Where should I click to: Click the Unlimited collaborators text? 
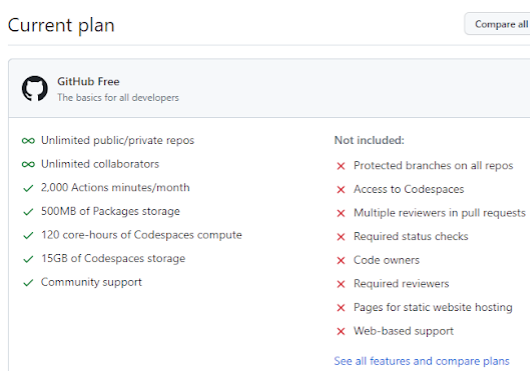coord(100,164)
